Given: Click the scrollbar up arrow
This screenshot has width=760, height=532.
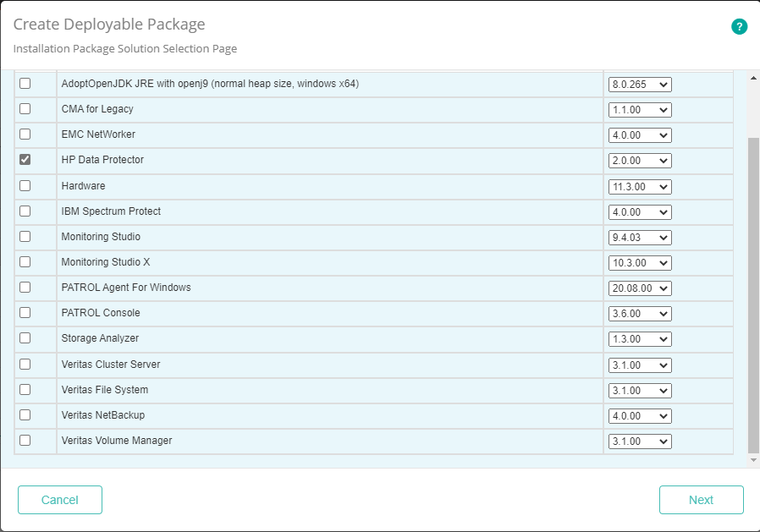Looking at the screenshot, I should pyautogui.click(x=753, y=79).
